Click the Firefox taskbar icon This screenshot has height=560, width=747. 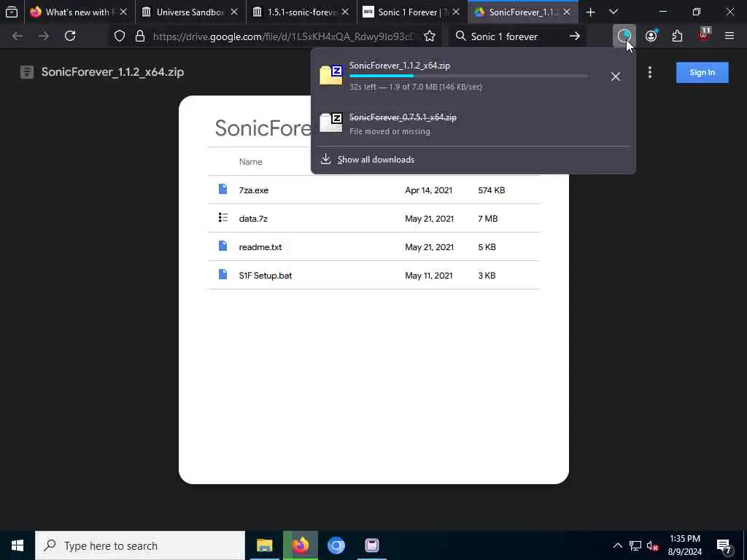pos(300,545)
